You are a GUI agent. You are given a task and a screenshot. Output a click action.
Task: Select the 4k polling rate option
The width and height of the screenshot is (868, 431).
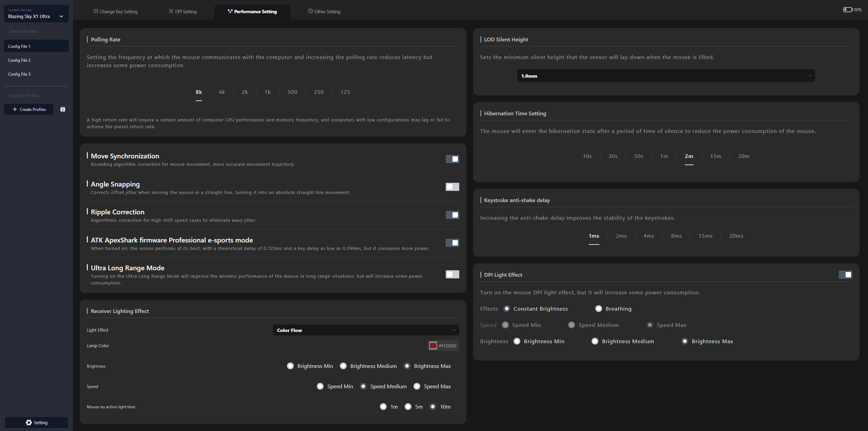pyautogui.click(x=221, y=92)
